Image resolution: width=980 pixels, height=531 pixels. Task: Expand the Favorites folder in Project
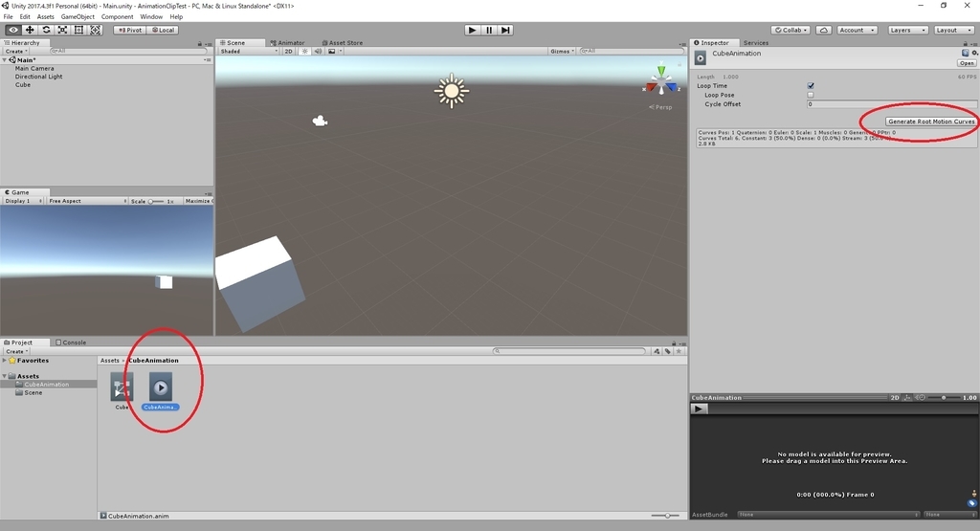[x=5, y=361]
